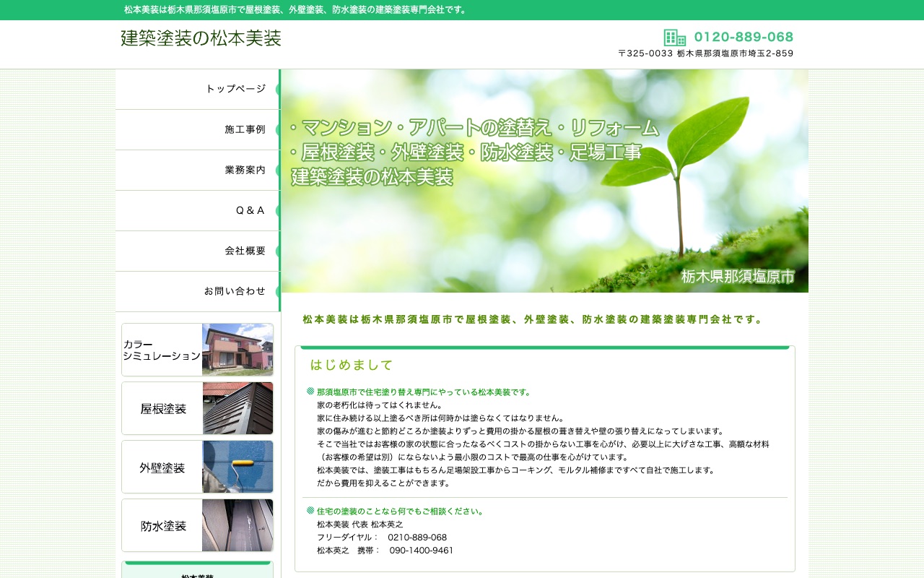Click the はじめまして section heading

[x=352, y=365]
